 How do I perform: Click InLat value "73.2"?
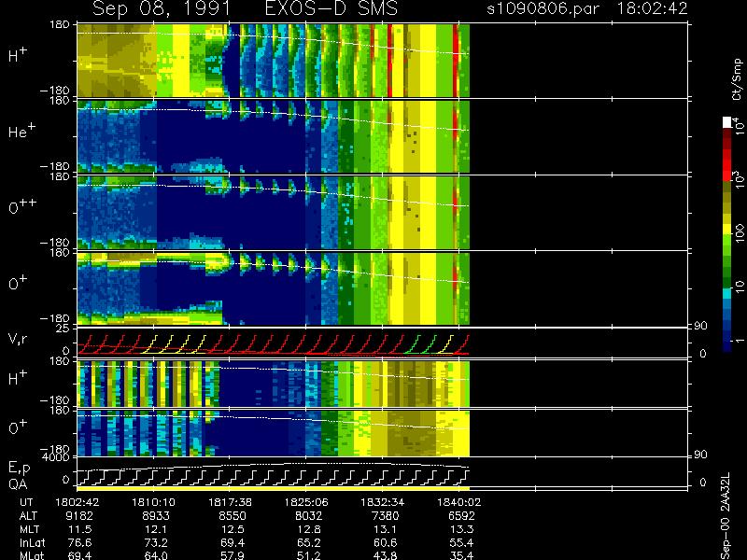pyautogui.click(x=157, y=542)
